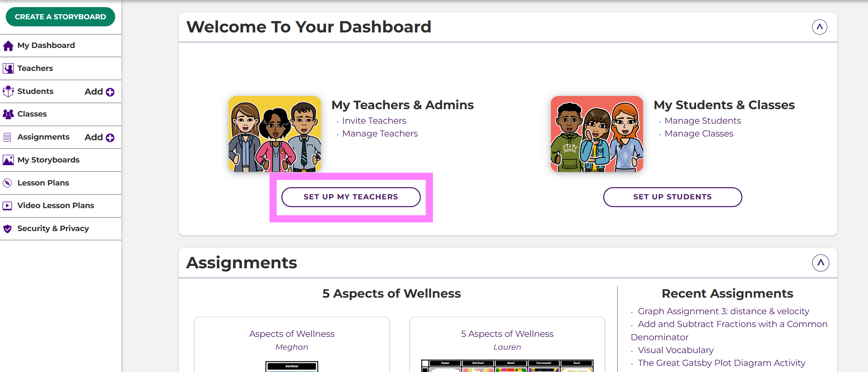Click the My Teachers & Admins illustration
The width and height of the screenshot is (868, 372).
pyautogui.click(x=275, y=134)
